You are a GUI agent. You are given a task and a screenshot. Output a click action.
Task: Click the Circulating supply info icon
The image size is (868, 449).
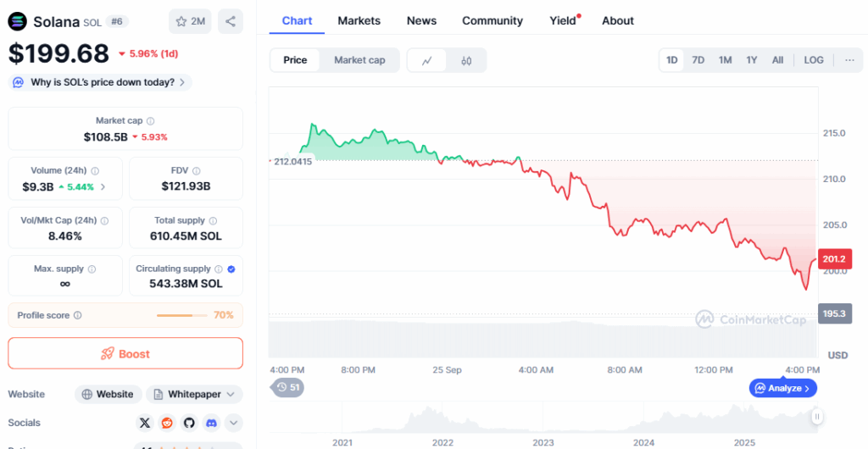click(219, 269)
